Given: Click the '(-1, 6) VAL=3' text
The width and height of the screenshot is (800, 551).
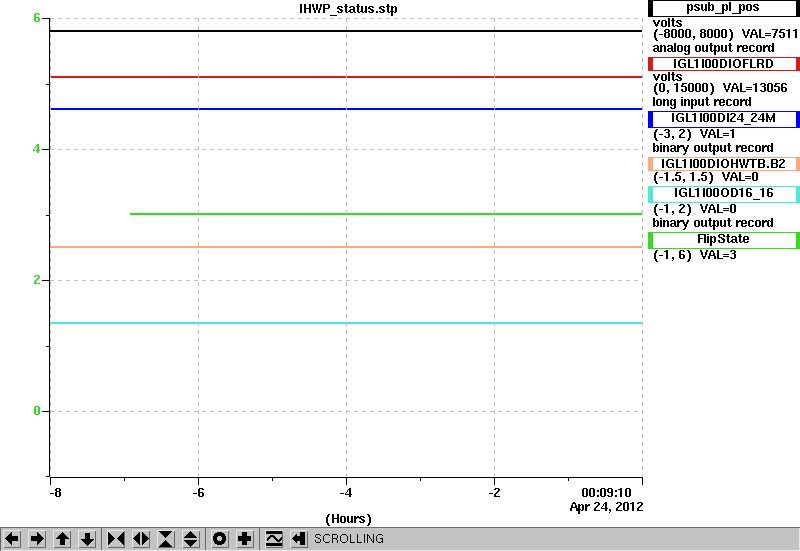Looking at the screenshot, I should click(694, 255).
